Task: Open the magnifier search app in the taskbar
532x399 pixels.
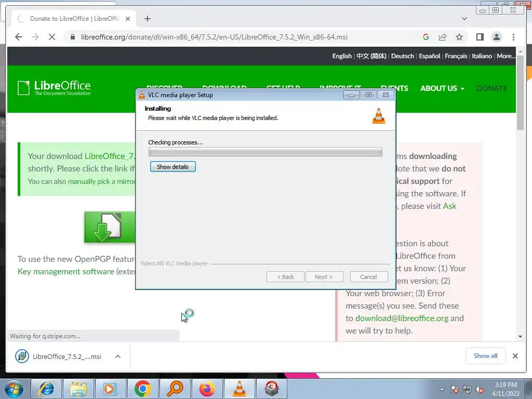Action: [175, 389]
